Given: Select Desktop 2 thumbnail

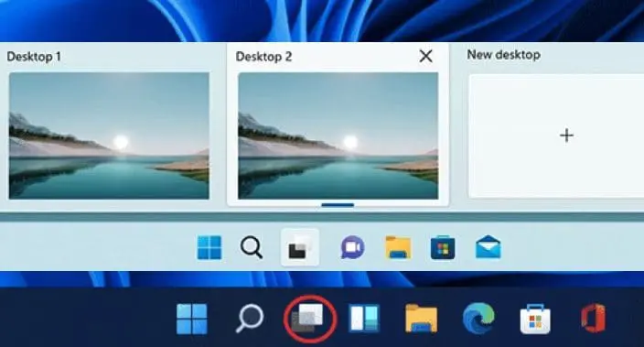Looking at the screenshot, I should (338, 136).
